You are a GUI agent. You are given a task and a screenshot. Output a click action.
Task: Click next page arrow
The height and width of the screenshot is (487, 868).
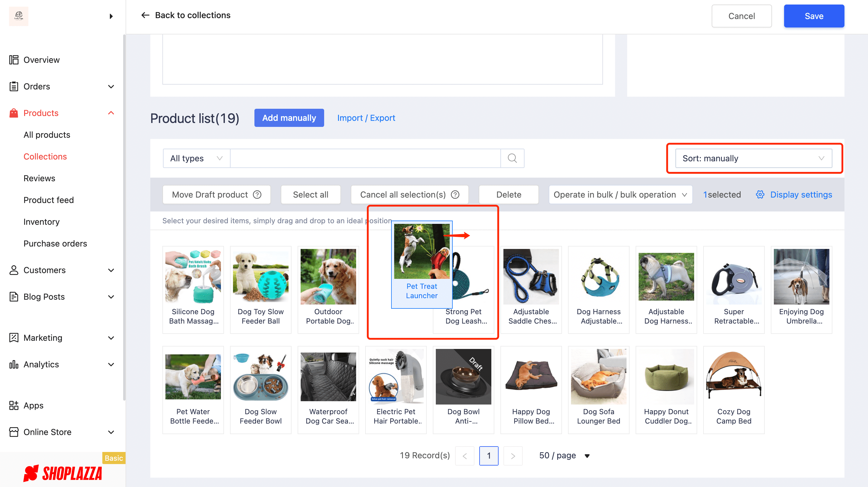[513, 456]
